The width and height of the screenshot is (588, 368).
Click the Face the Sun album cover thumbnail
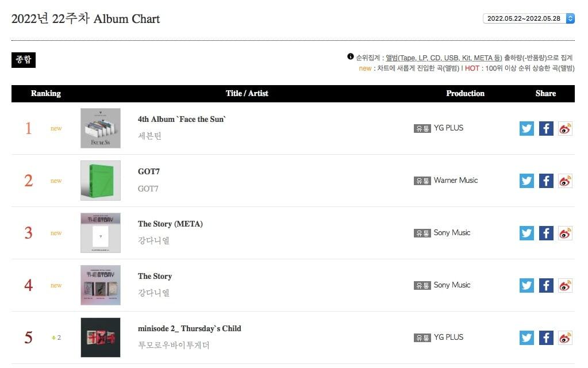[101, 128]
